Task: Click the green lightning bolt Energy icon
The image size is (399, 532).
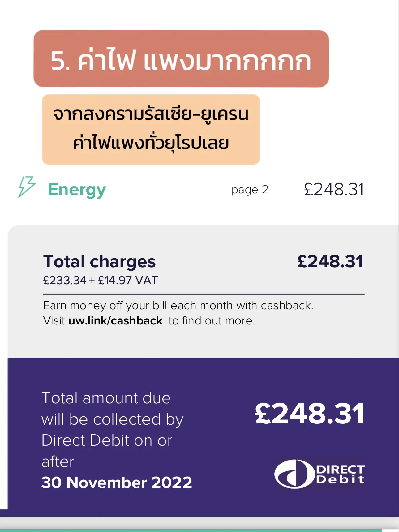Action: (27, 187)
